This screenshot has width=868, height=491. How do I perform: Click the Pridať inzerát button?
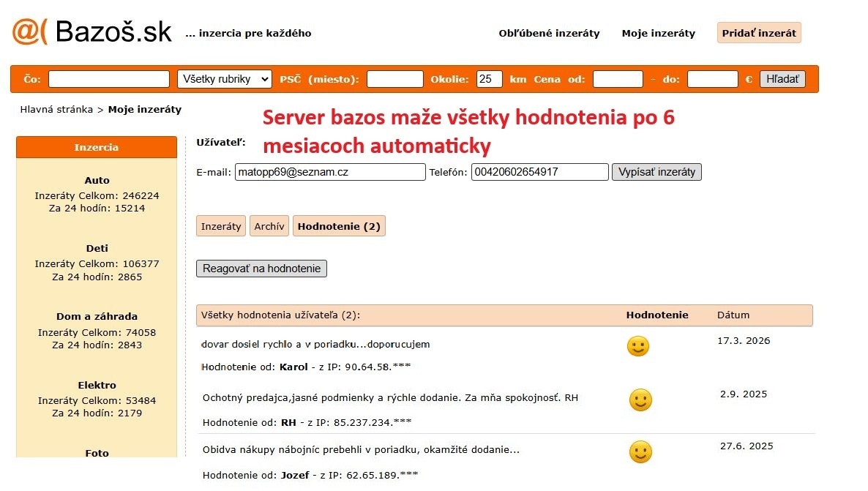point(759,33)
